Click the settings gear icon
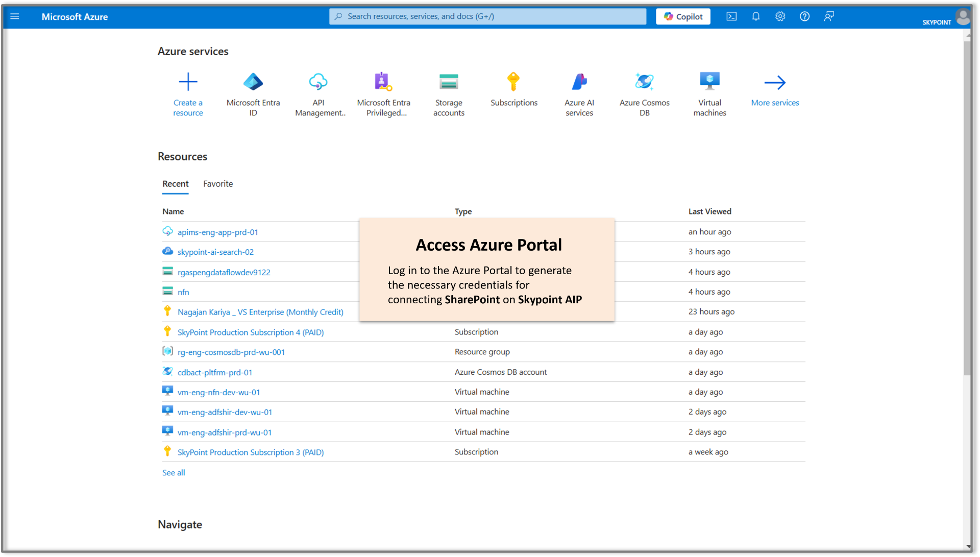 (779, 16)
